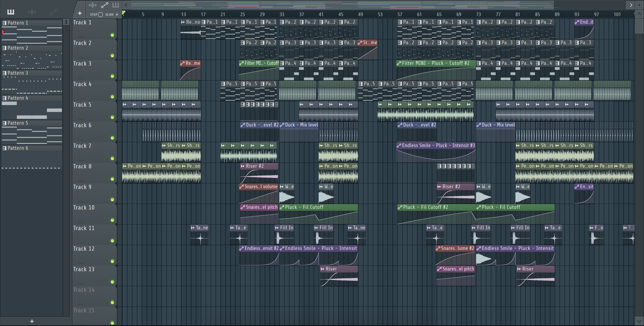Mute Track 5 with green light
Viewport: 644px width, 326px height.
[112, 117]
